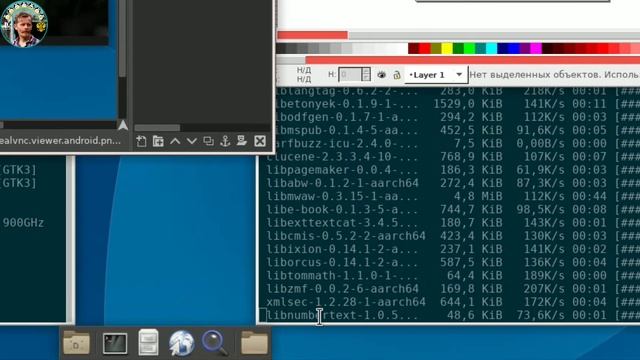Click the H field spinner arrows

pyautogui.click(x=366, y=74)
